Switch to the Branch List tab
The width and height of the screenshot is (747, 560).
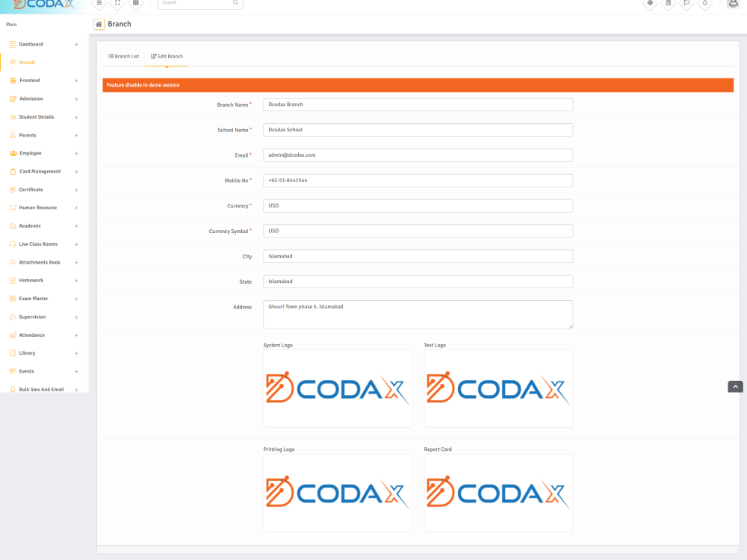click(x=123, y=56)
